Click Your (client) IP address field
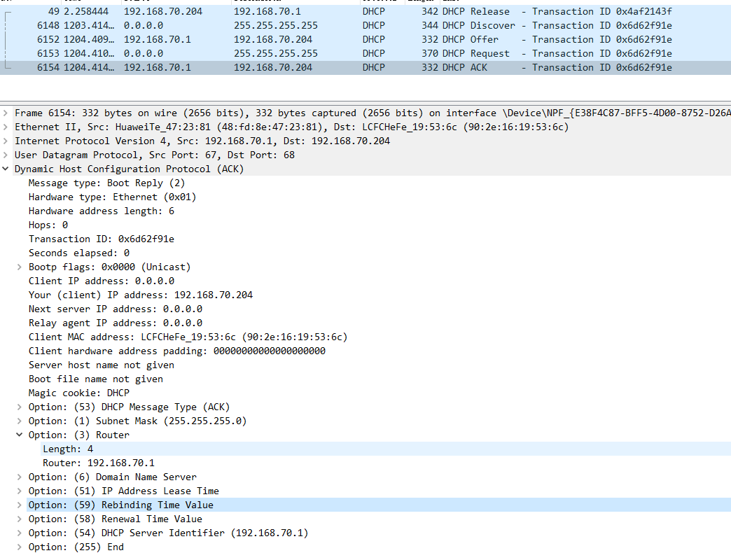 (x=140, y=295)
